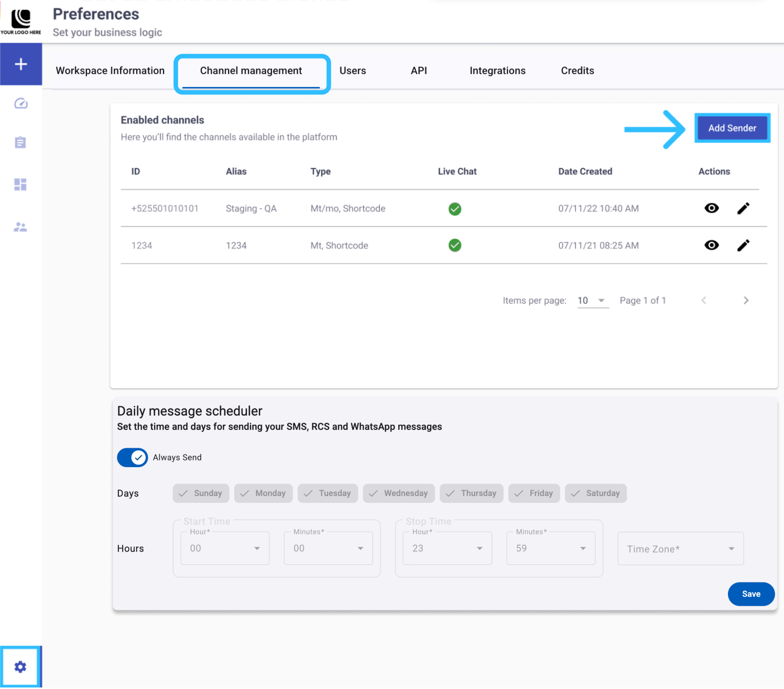Viewport: 784px width, 689px height.
Task: Switch to the Credits tab
Action: tap(578, 71)
